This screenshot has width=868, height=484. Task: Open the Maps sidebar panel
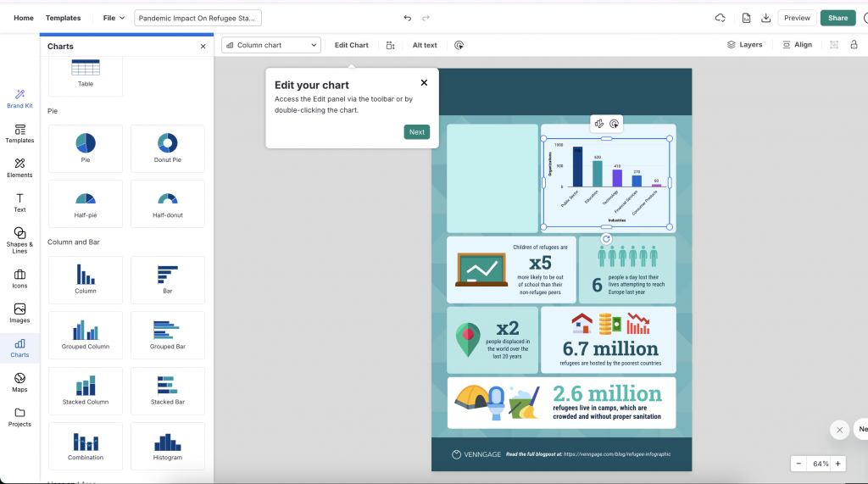19,382
